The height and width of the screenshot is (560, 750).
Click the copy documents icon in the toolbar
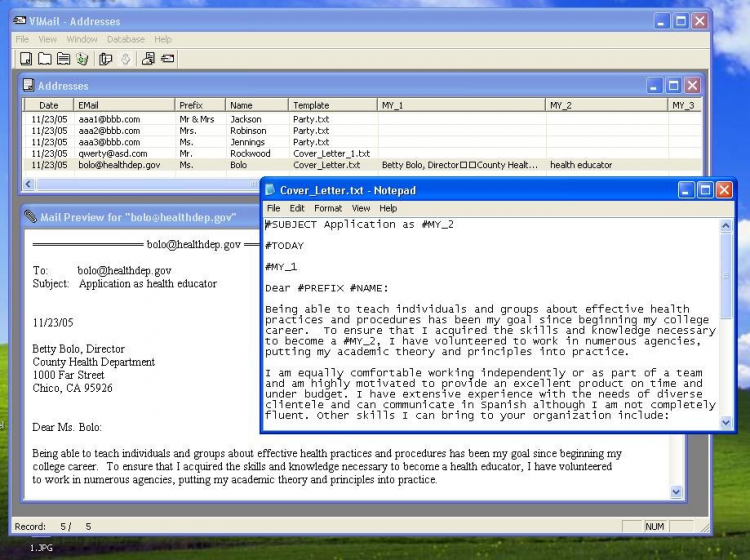(106, 59)
